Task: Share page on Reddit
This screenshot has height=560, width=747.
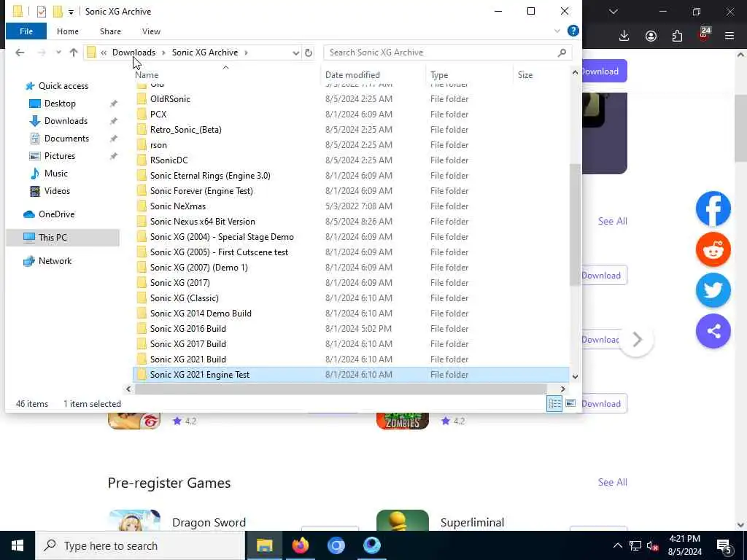Action: (x=713, y=249)
